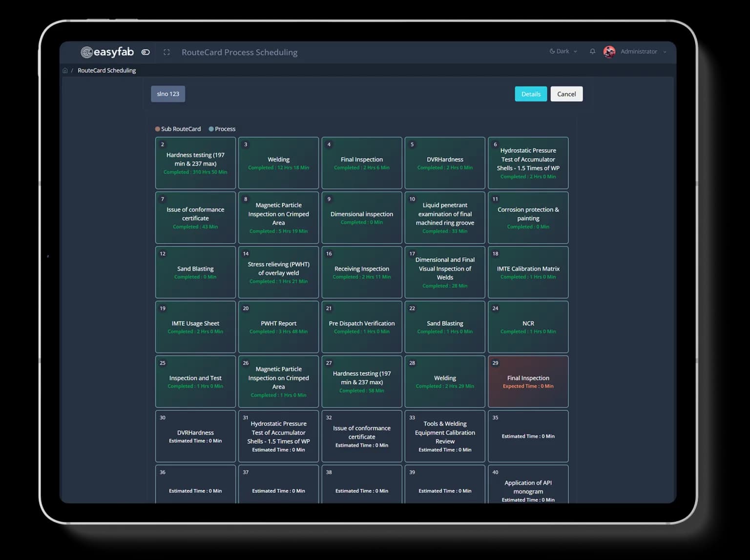Click the Sub RouteCard legend dot
Screen dimensions: 750x560
pyautogui.click(x=158, y=129)
